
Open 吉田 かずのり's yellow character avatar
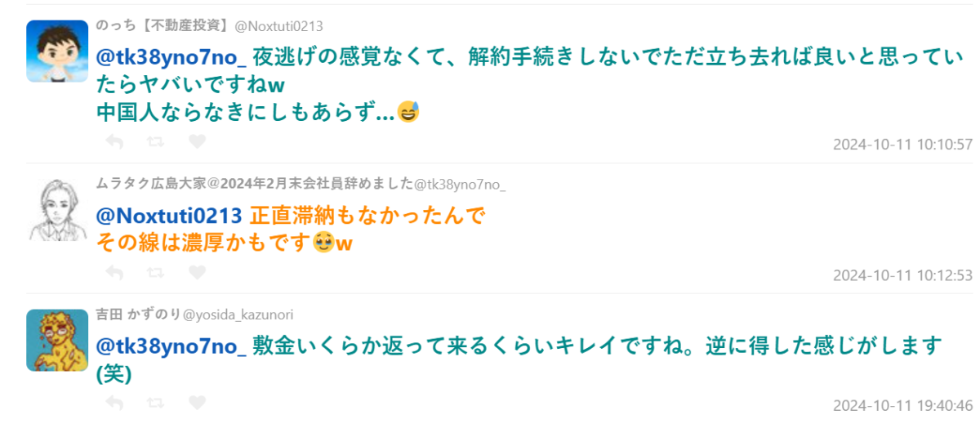click(x=57, y=340)
